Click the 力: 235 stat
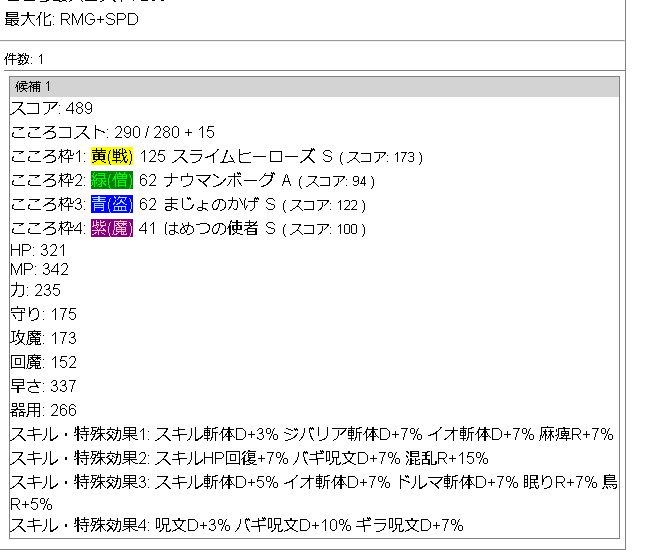The image size is (645, 554). [35, 290]
